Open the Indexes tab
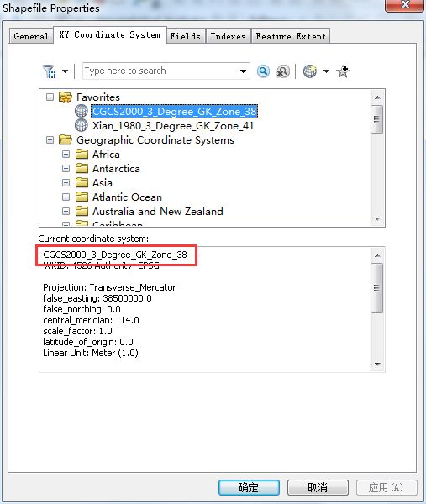The width and height of the screenshot is (426, 504). click(x=228, y=36)
